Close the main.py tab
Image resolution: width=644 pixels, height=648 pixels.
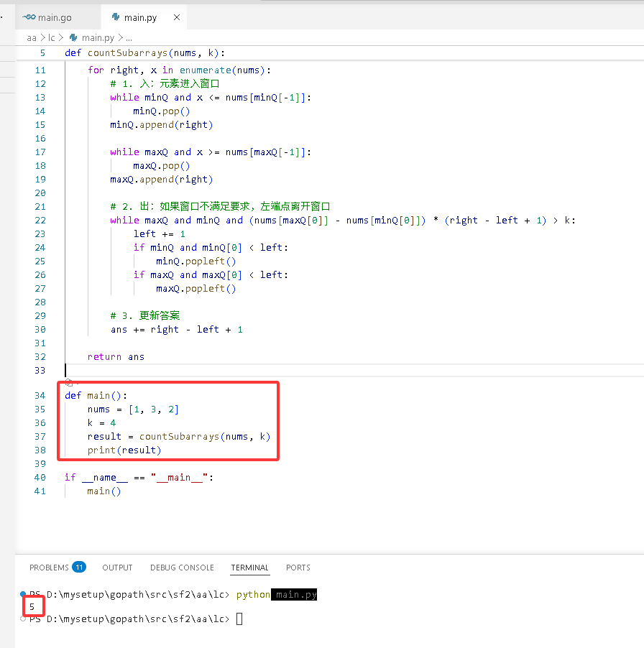coord(177,17)
